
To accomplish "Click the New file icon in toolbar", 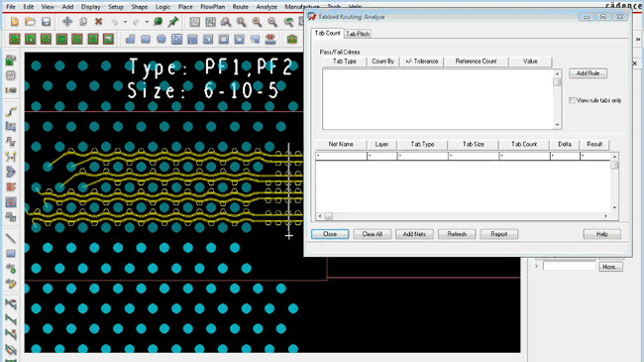I will pos(15,22).
